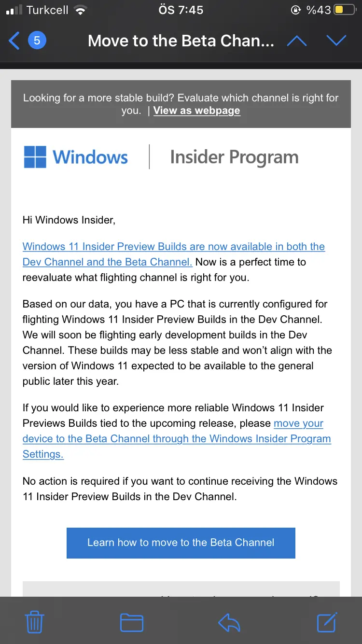Go back to the mailbox list
Viewport: 362px width, 644px height.
click(14, 41)
